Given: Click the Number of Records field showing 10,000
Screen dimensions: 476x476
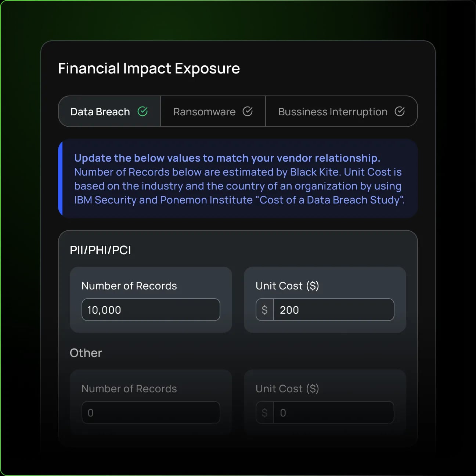Looking at the screenshot, I should pyautogui.click(x=151, y=310).
